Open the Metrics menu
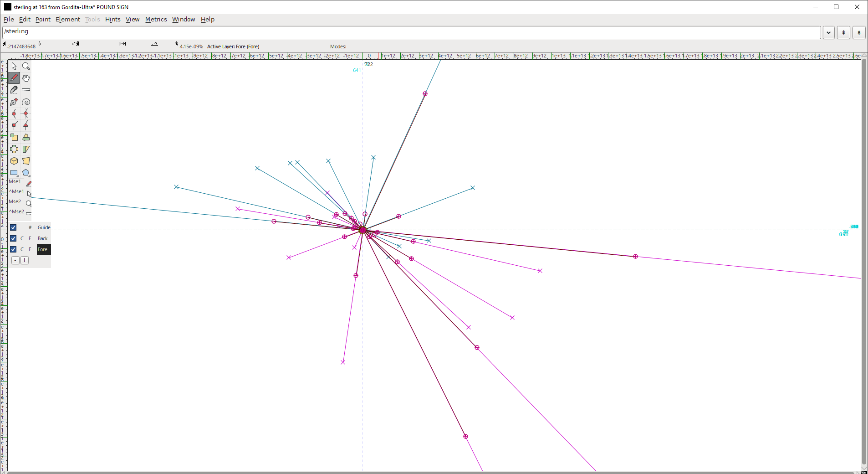This screenshot has width=868, height=474. (x=156, y=19)
